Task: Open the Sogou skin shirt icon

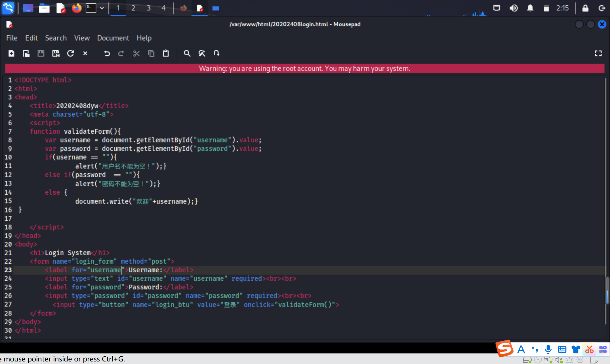Action: click(576, 350)
